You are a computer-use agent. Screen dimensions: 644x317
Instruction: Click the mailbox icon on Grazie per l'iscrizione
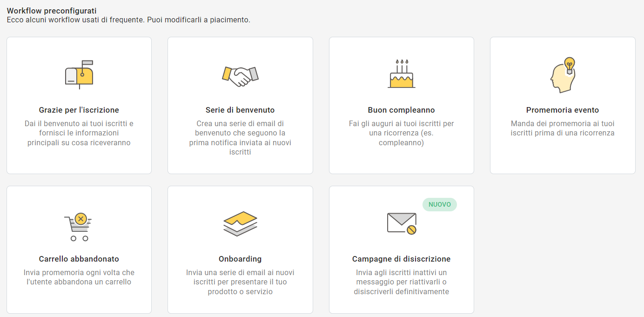(78, 74)
